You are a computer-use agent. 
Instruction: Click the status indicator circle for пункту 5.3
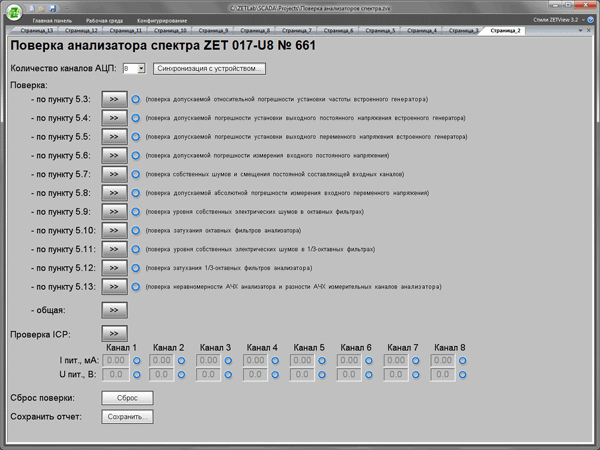pyautogui.click(x=135, y=99)
